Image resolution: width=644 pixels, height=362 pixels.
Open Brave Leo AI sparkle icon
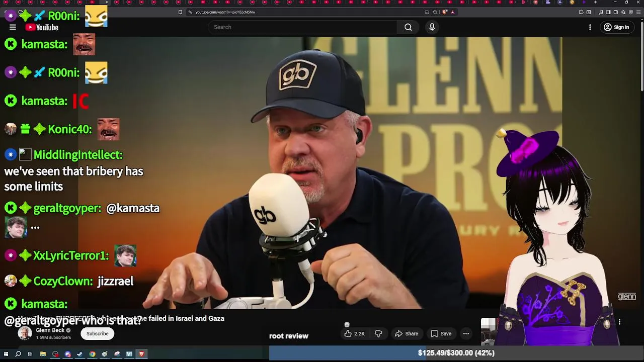[623, 12]
